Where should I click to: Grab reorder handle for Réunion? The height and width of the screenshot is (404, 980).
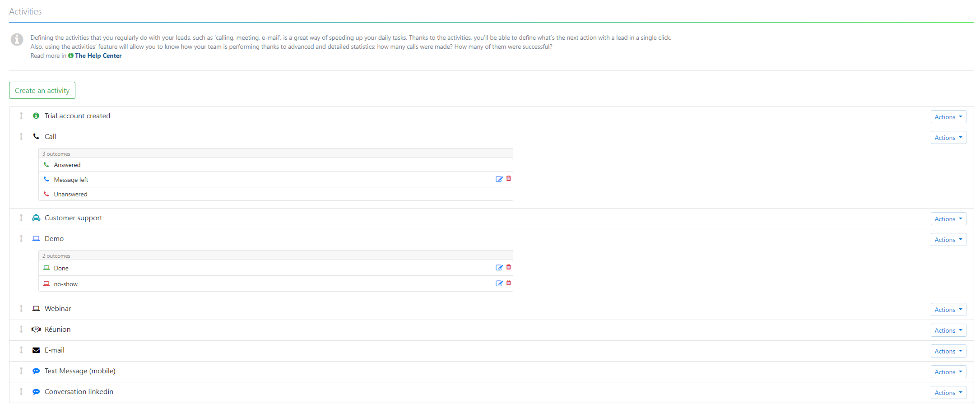click(21, 329)
